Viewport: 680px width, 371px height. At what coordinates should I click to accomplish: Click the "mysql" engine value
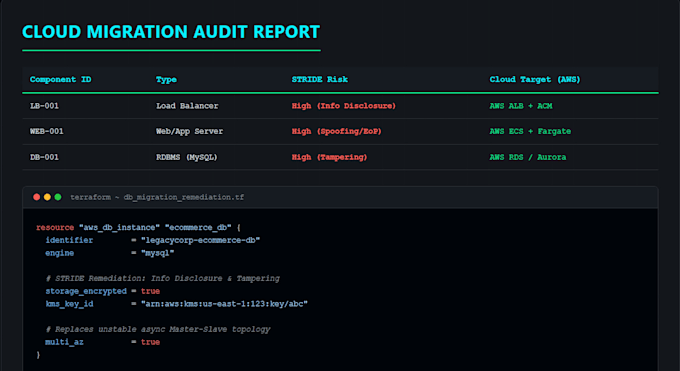point(157,253)
